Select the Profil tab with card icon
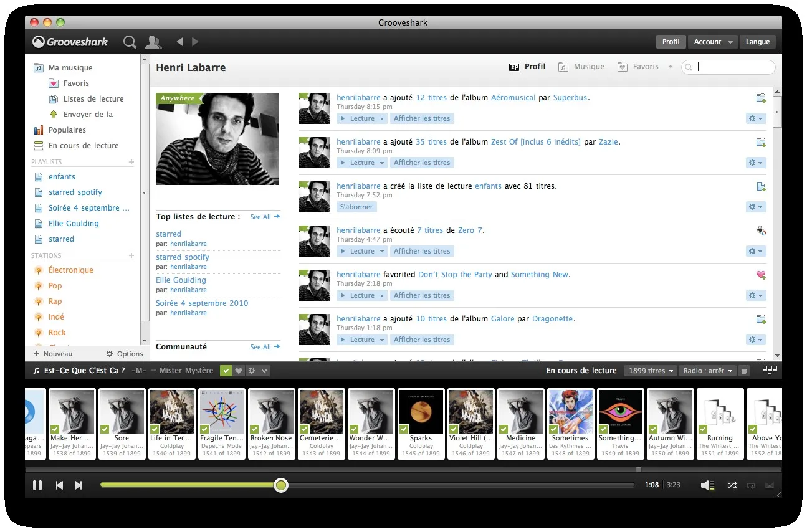Viewport: 807px width, 532px height. [527, 67]
